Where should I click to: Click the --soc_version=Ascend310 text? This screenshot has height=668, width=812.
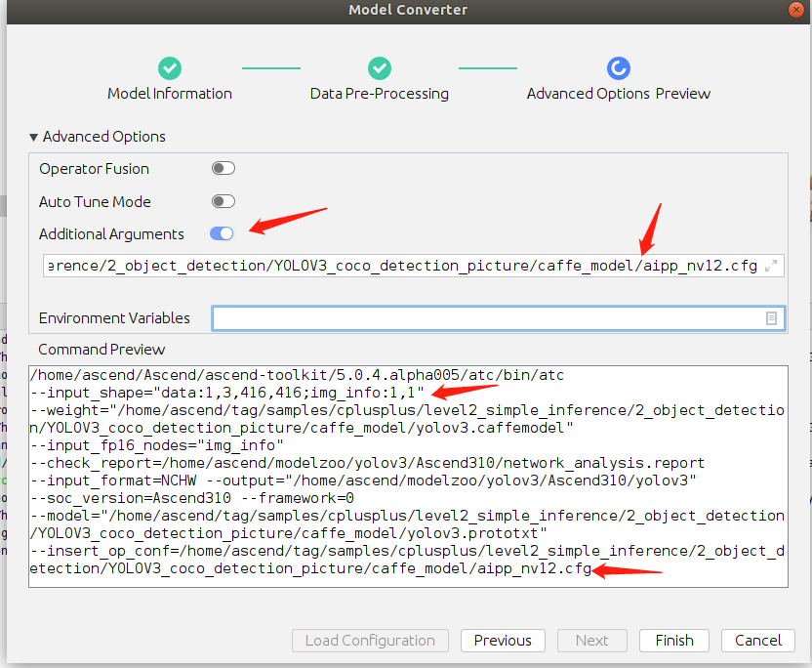tap(131, 498)
